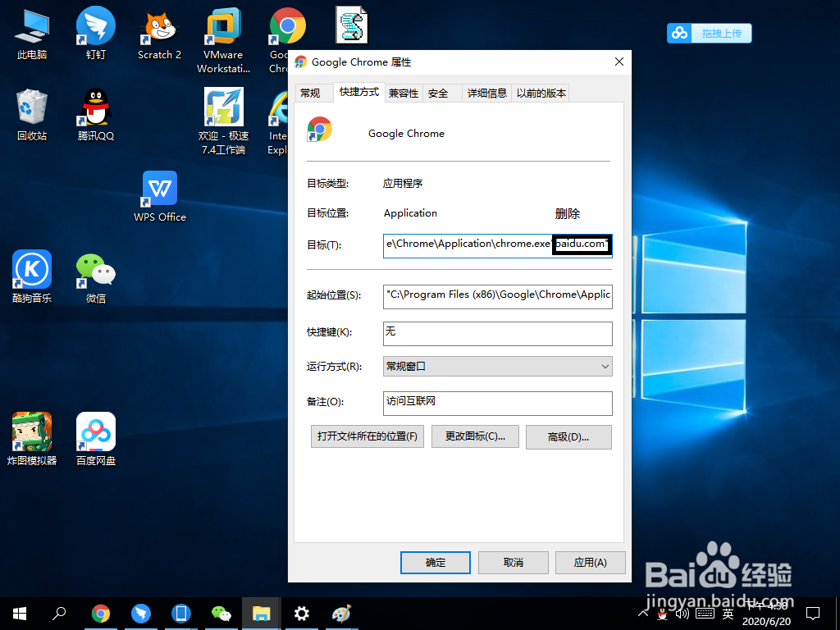This screenshot has height=630, width=840.
Task: Show hidden system tray icons
Action: tap(643, 614)
